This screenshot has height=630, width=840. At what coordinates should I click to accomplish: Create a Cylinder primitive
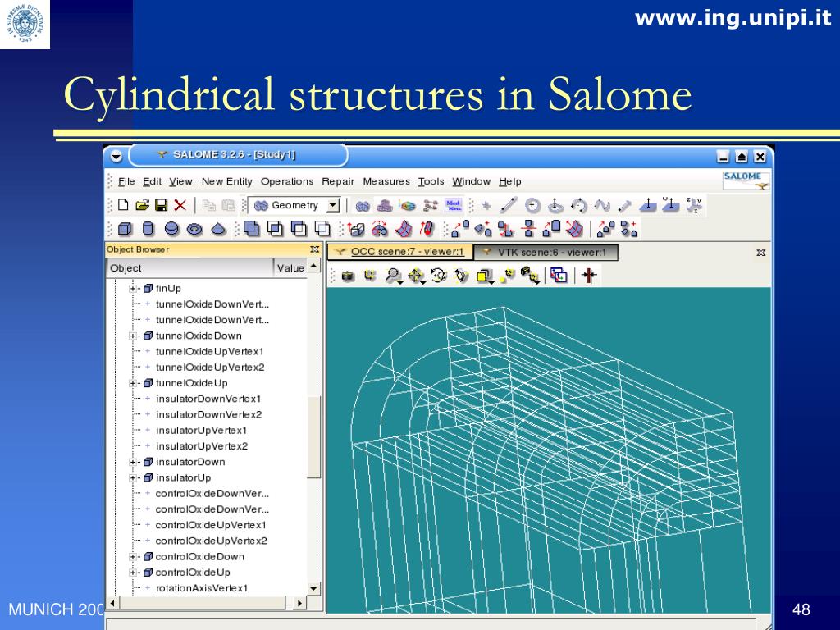(x=148, y=230)
